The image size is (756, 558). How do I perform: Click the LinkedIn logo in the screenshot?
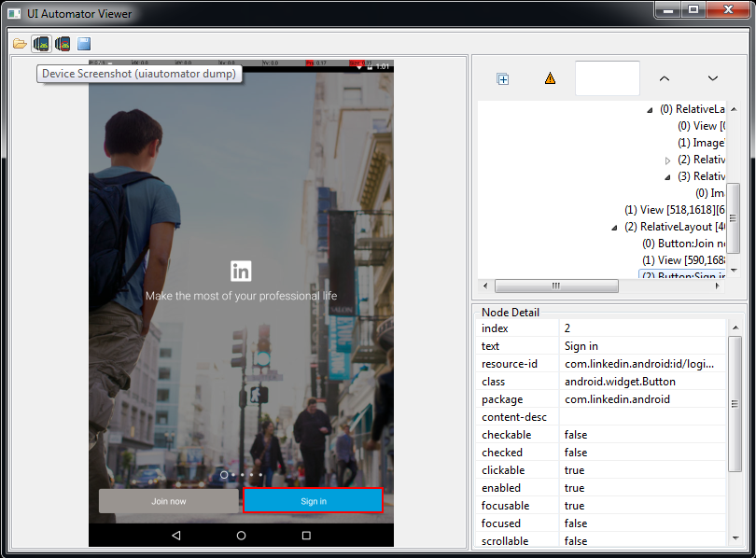click(241, 271)
